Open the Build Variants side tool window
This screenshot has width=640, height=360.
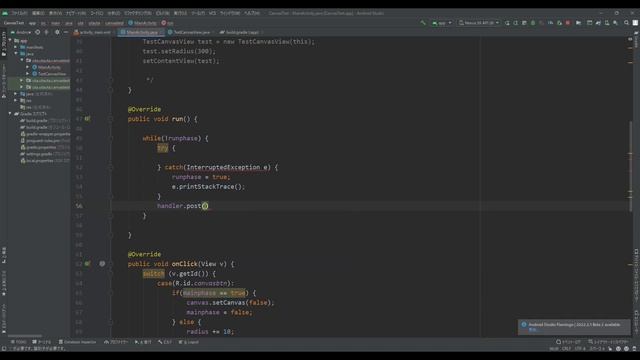coord(4,318)
